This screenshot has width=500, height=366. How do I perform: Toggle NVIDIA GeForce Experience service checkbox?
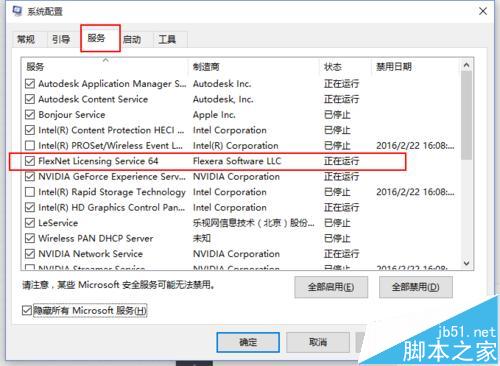[x=30, y=176]
